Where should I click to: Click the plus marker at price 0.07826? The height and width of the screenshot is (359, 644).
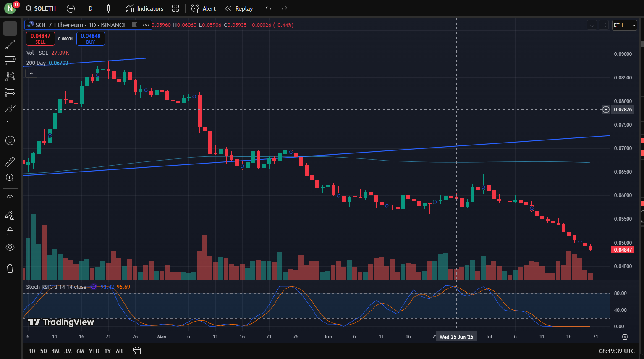(x=606, y=110)
